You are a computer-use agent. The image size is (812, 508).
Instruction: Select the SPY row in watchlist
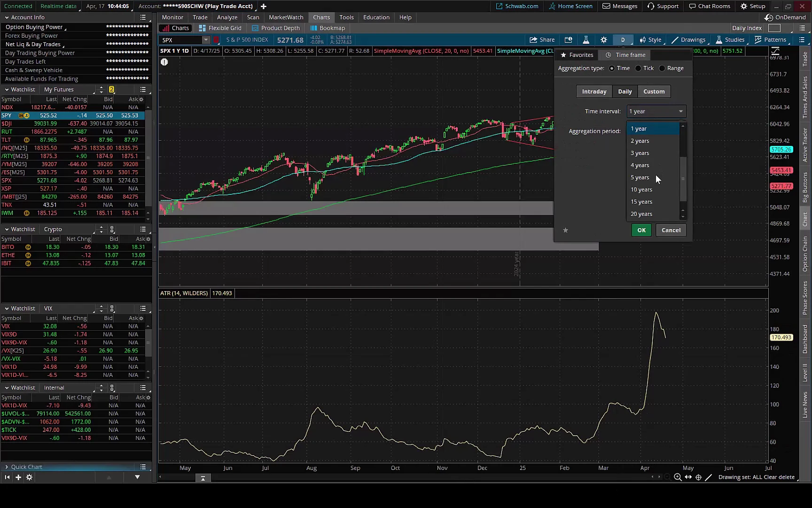[73, 115]
